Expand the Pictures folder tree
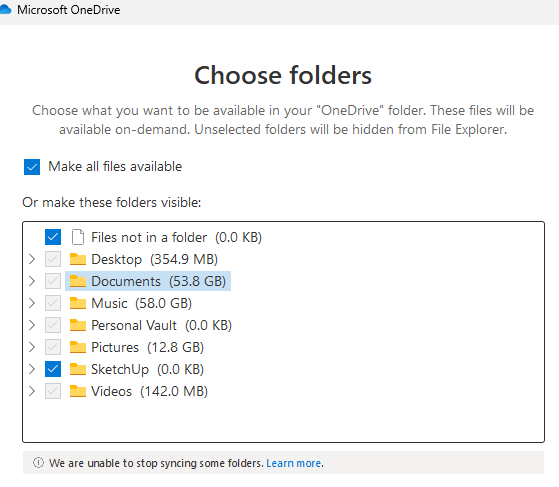Viewport: 559px width, 487px height. [x=32, y=347]
